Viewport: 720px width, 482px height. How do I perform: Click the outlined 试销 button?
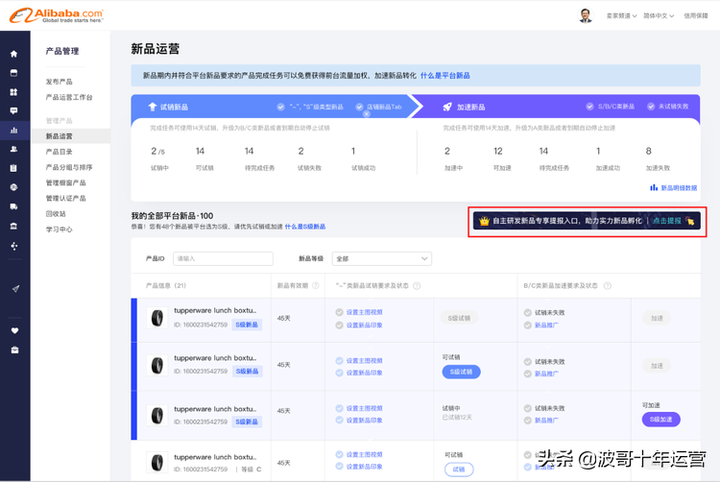(x=459, y=469)
